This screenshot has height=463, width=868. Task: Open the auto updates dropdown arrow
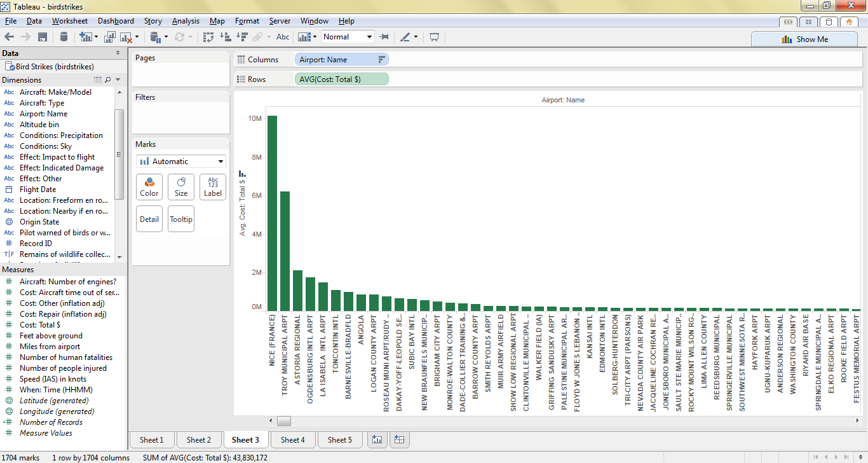tap(166, 37)
